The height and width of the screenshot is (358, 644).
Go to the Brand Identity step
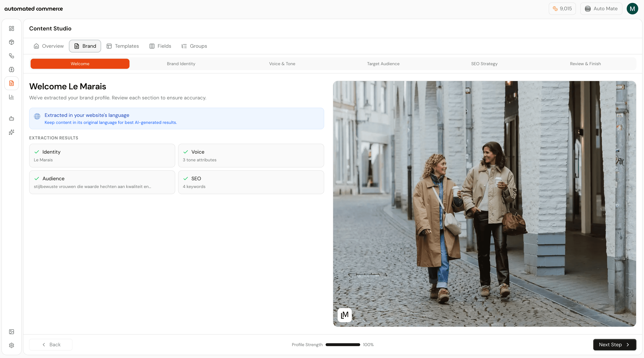tap(181, 64)
